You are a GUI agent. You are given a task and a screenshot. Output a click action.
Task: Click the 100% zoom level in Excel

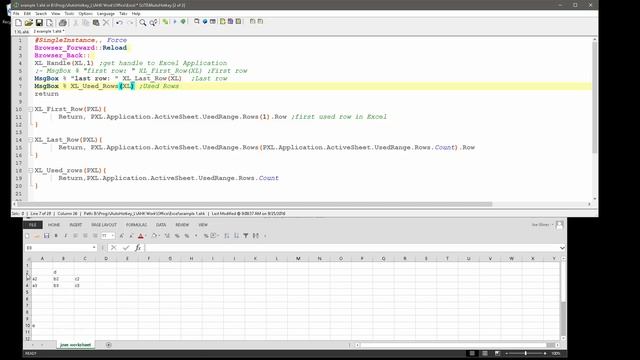click(x=556, y=353)
